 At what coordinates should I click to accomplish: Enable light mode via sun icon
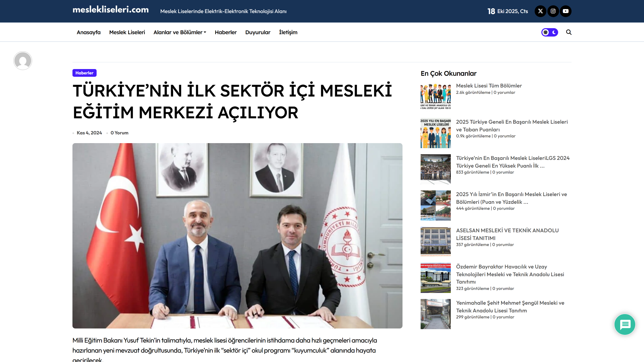545,32
